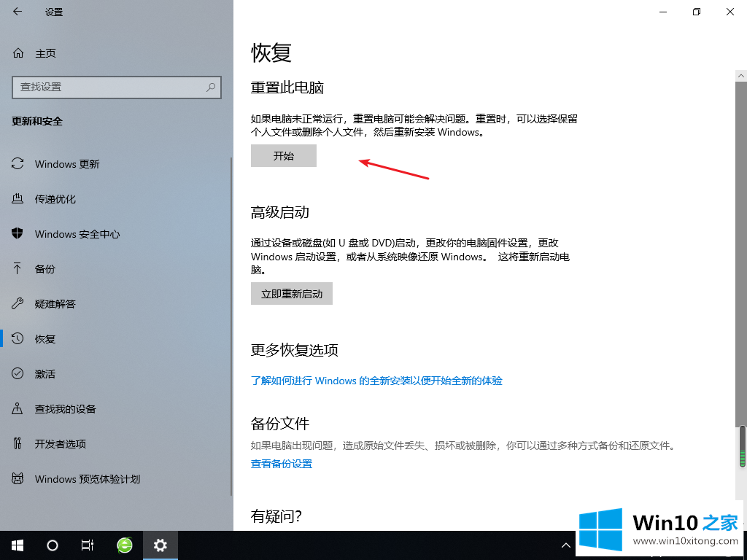
Task: Click the 疑难解答 wrench icon
Action: point(18,304)
